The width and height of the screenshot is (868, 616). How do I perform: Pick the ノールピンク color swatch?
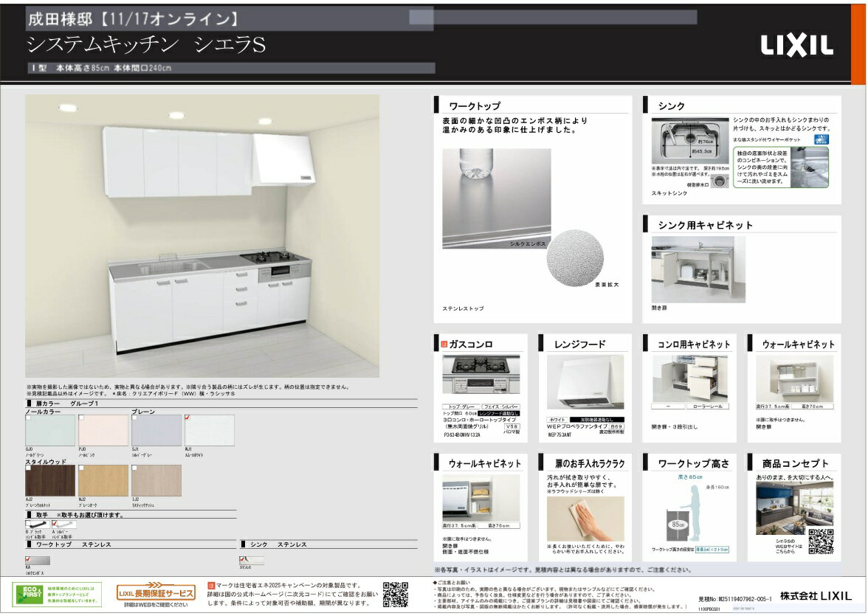pos(103,431)
